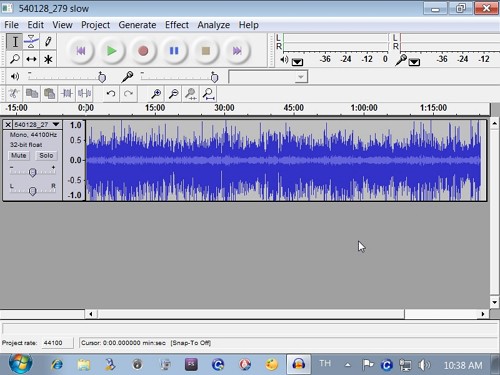Zoom out on the waveform

point(174,94)
